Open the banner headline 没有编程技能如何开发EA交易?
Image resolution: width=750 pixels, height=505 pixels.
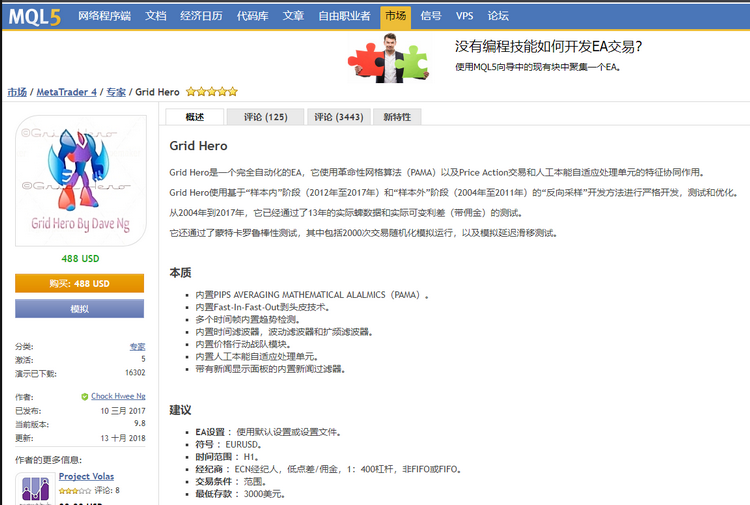coord(548,46)
